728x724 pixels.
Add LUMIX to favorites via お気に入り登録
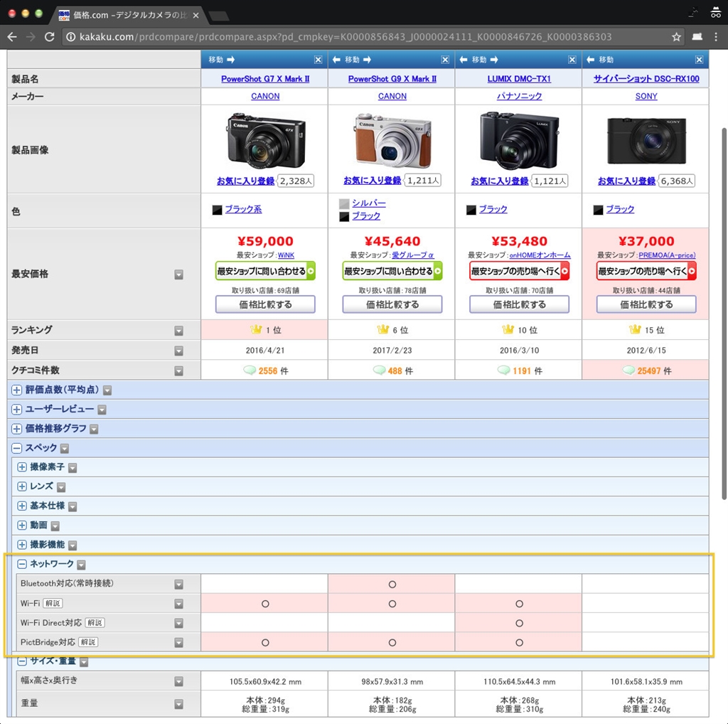[x=500, y=181]
